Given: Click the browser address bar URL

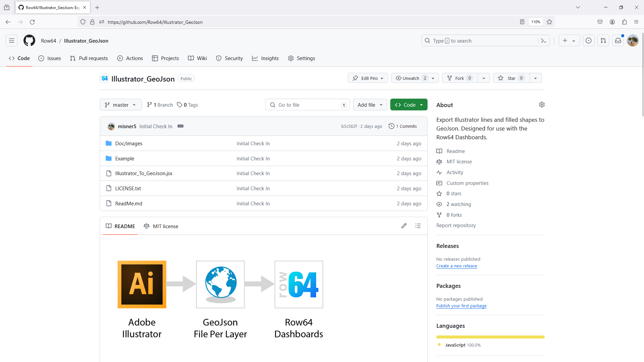Looking at the screenshot, I should click(155, 22).
